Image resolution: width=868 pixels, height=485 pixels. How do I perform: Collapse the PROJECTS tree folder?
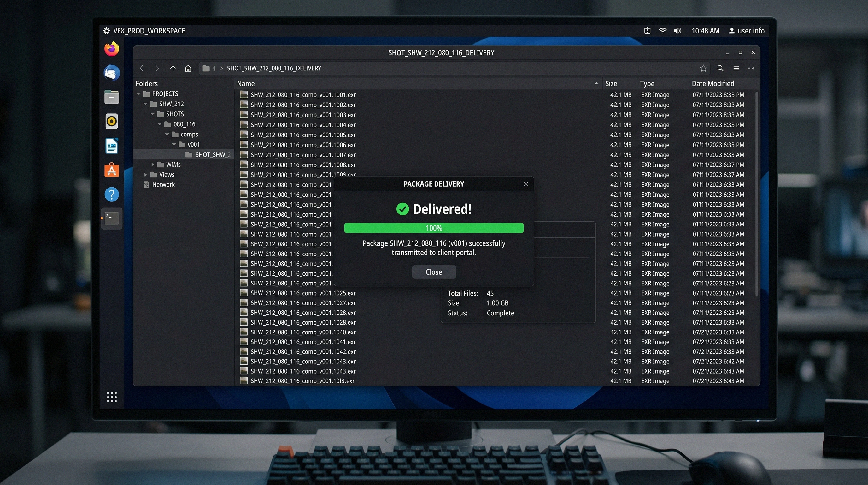coord(138,94)
